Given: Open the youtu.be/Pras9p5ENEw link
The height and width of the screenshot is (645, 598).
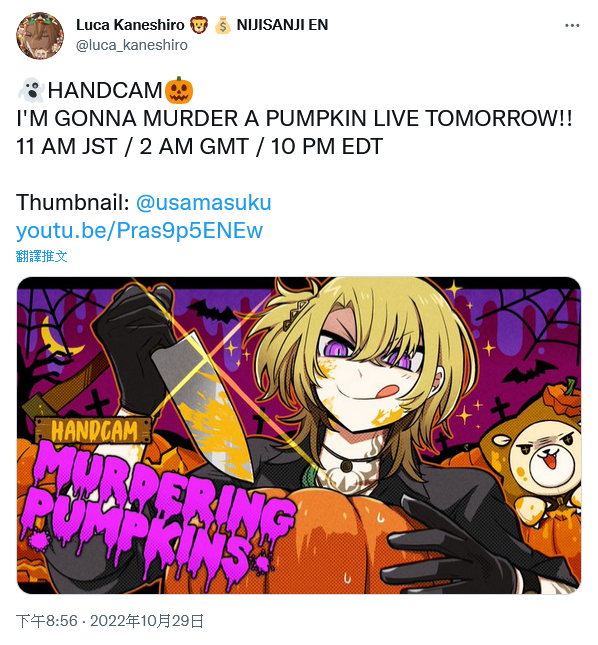Looking at the screenshot, I should [139, 230].
